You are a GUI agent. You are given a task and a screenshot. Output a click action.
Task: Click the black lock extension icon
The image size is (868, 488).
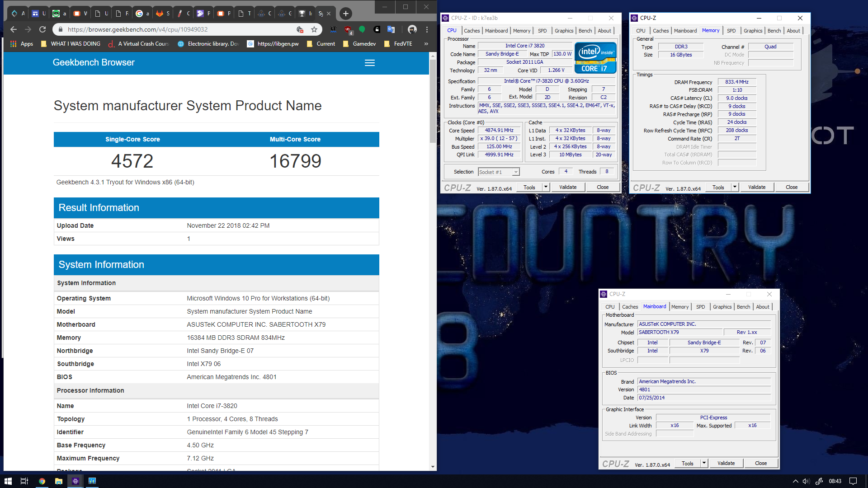(x=377, y=29)
